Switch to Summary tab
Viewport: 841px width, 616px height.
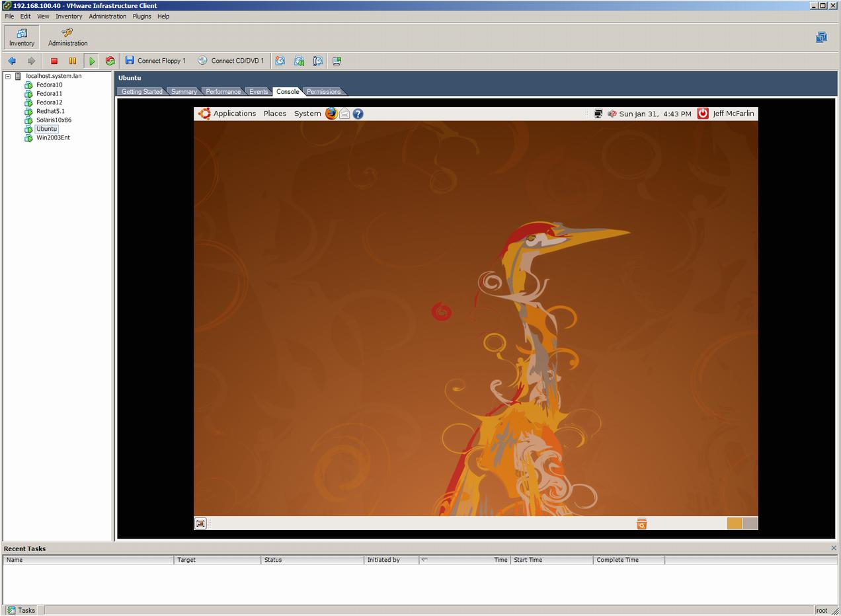tap(183, 91)
